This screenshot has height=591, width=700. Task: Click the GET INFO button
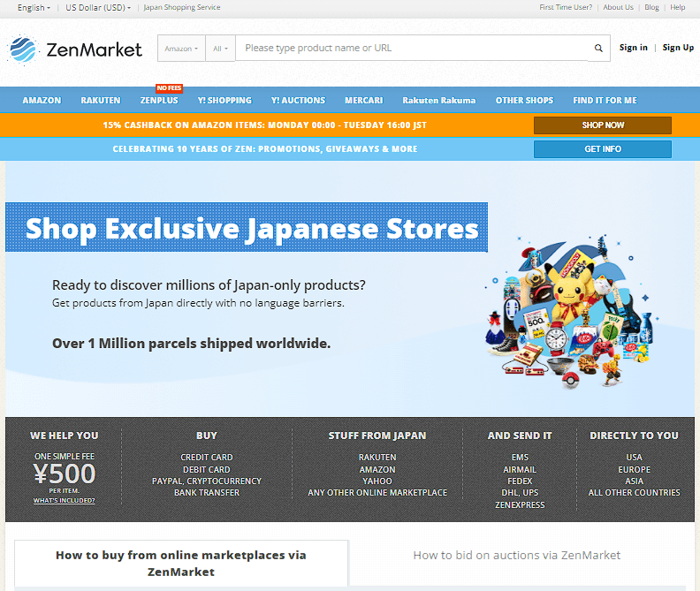click(x=603, y=149)
